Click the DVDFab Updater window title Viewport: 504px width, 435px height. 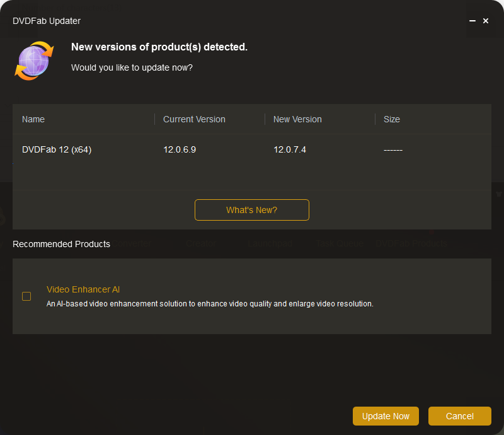tap(47, 21)
